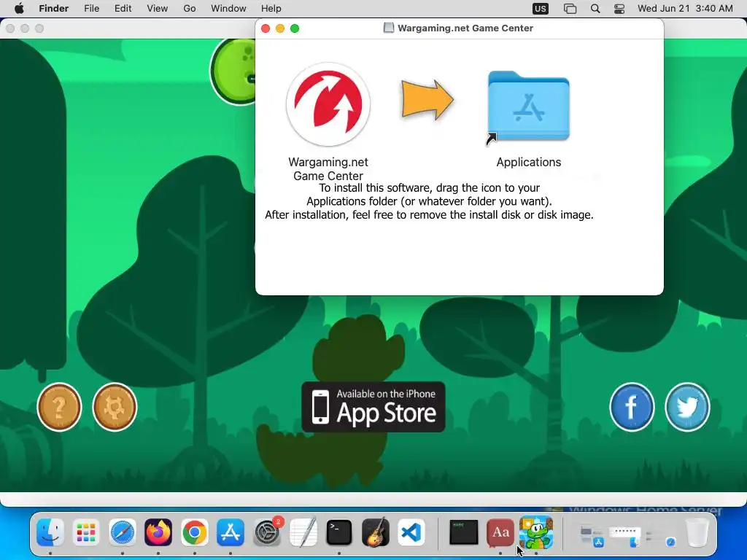Open Launchpad from the Dock

click(x=86, y=532)
